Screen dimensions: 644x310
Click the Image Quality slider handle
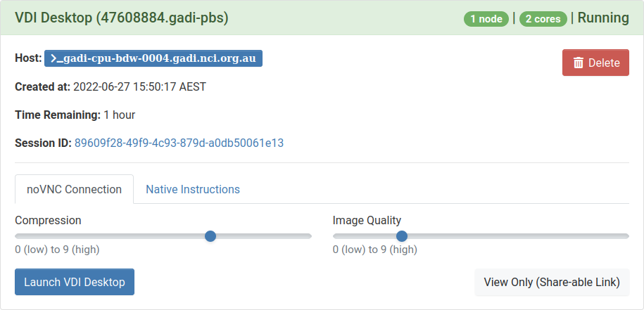402,235
